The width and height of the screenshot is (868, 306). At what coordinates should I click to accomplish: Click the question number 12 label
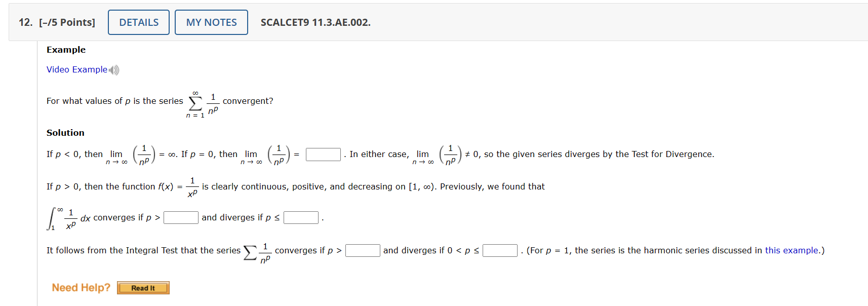click(x=23, y=22)
